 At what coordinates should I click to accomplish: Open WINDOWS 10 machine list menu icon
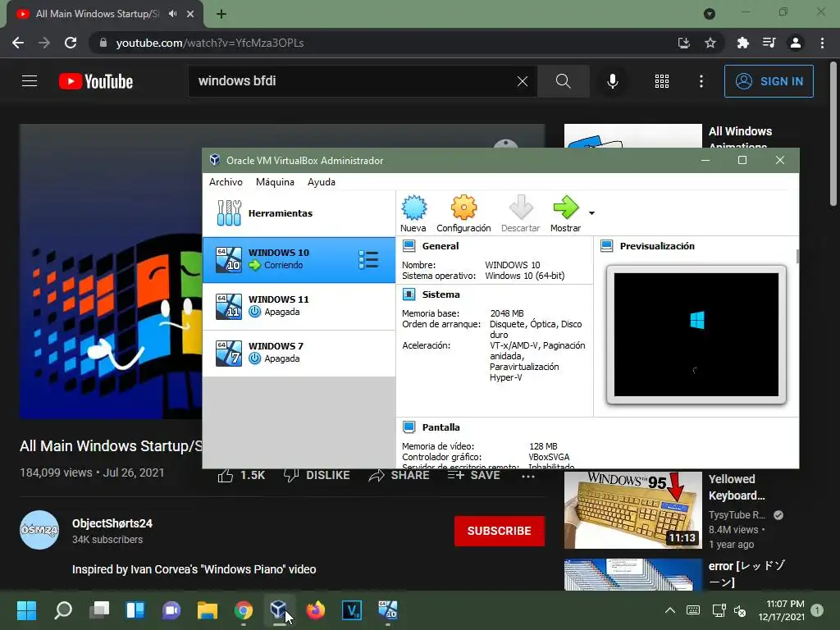point(368,260)
